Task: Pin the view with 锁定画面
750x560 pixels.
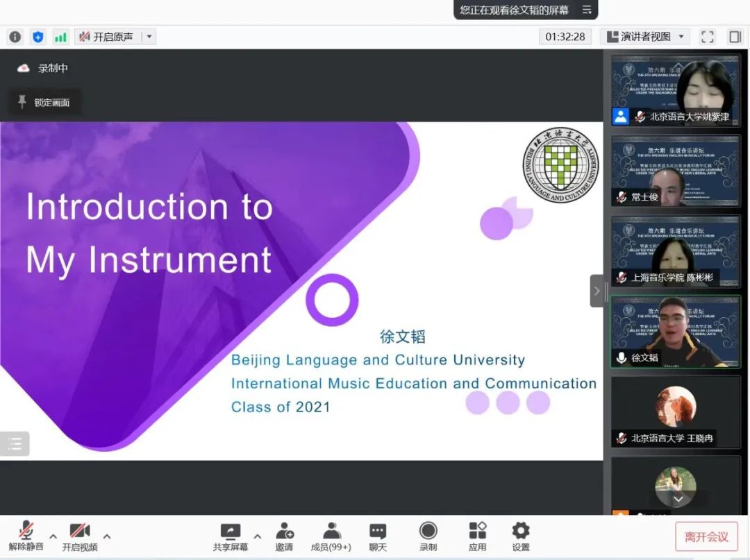Action: pos(44,102)
